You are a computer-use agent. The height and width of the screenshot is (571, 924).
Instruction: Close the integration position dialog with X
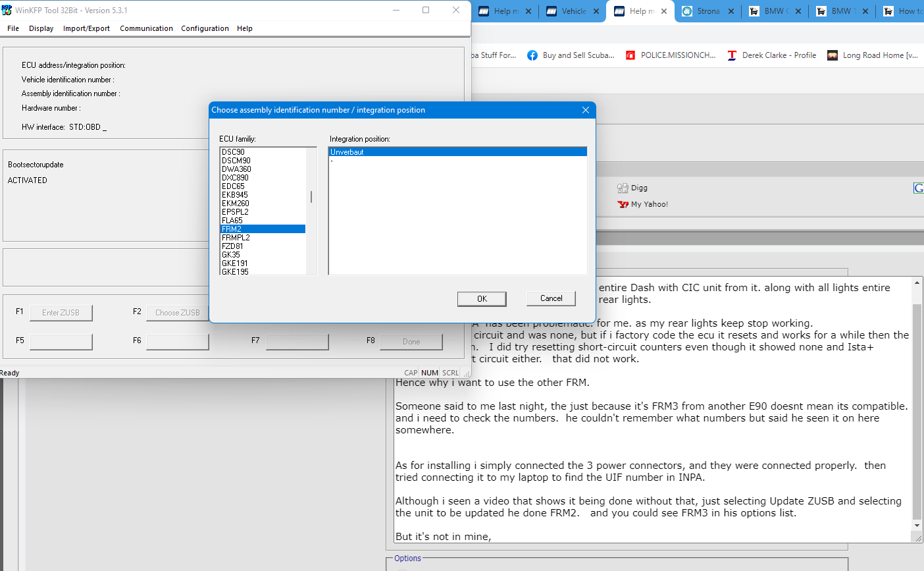coord(586,110)
